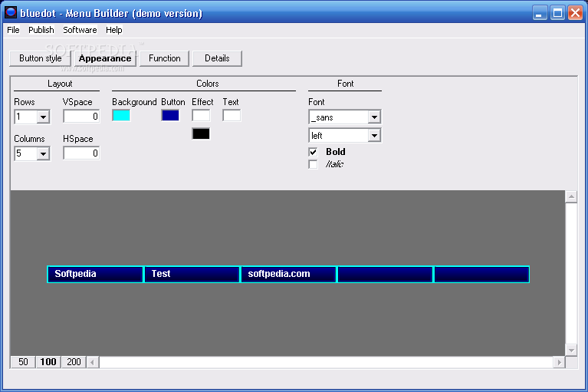Screen dimensions: 588x392
Task: Click the horizontal scroll right arrow
Action: (559, 362)
